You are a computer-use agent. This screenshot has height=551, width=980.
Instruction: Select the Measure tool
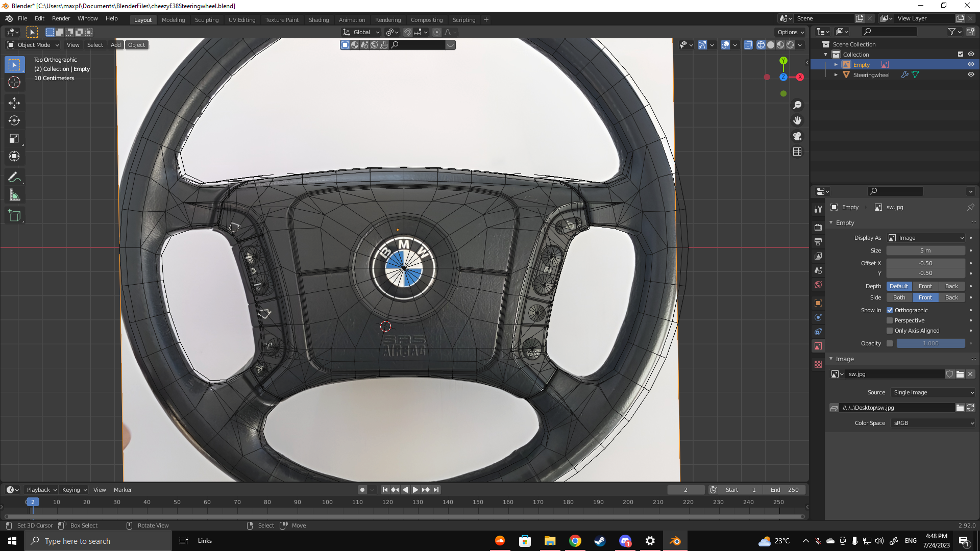(x=14, y=195)
